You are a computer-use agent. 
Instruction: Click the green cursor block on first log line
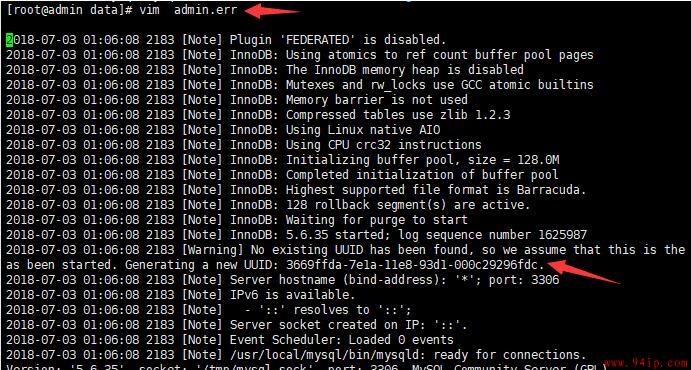[9, 40]
